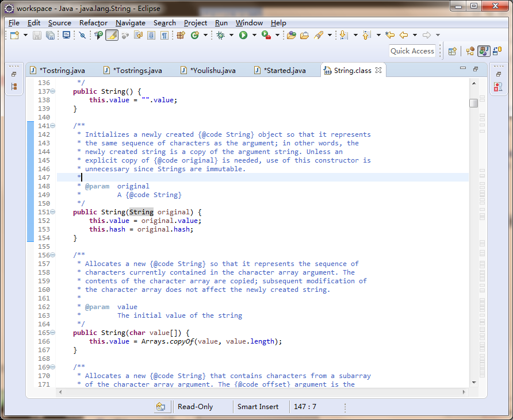Click the status bar icon left of Read-Only

[161, 407]
